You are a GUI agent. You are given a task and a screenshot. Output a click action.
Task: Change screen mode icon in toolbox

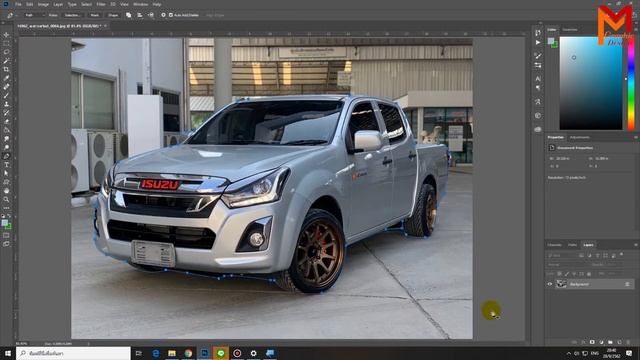pos(6,244)
